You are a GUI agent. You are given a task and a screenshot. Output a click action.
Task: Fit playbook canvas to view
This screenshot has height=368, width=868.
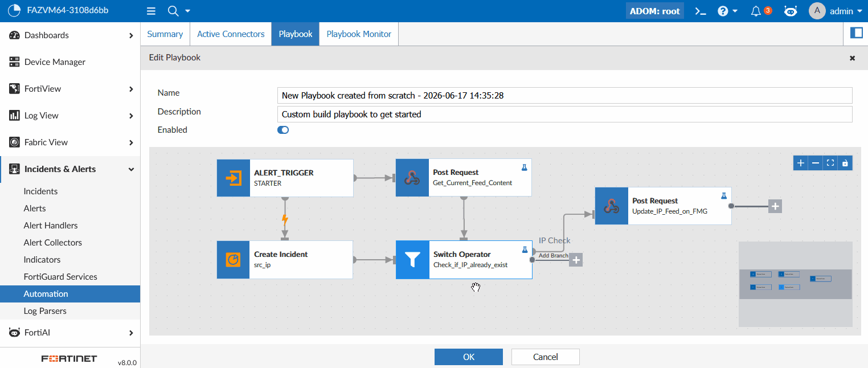(x=830, y=163)
